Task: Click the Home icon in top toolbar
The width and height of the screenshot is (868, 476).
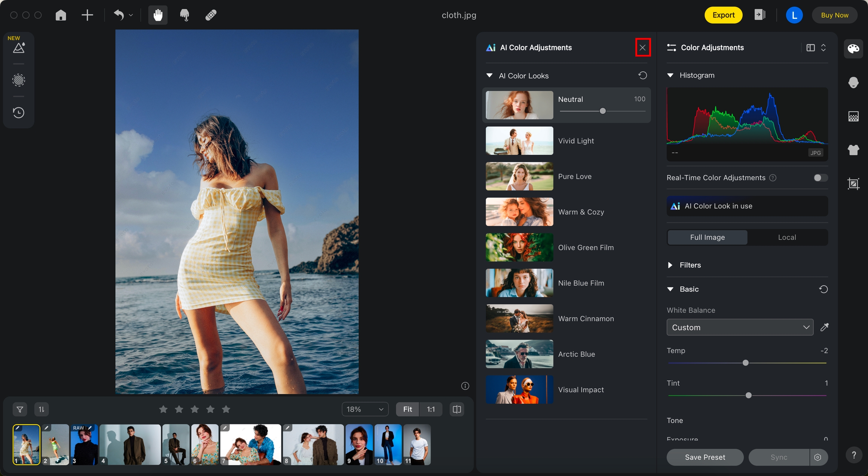Action: click(61, 15)
